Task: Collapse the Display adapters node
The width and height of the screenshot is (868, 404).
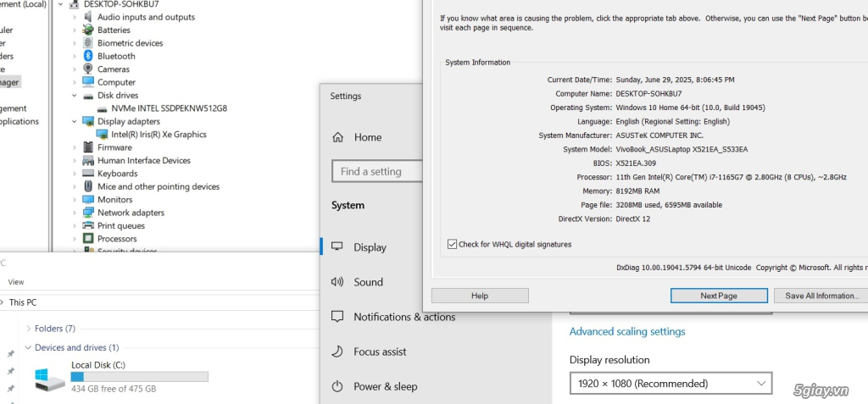Action: 75,121
